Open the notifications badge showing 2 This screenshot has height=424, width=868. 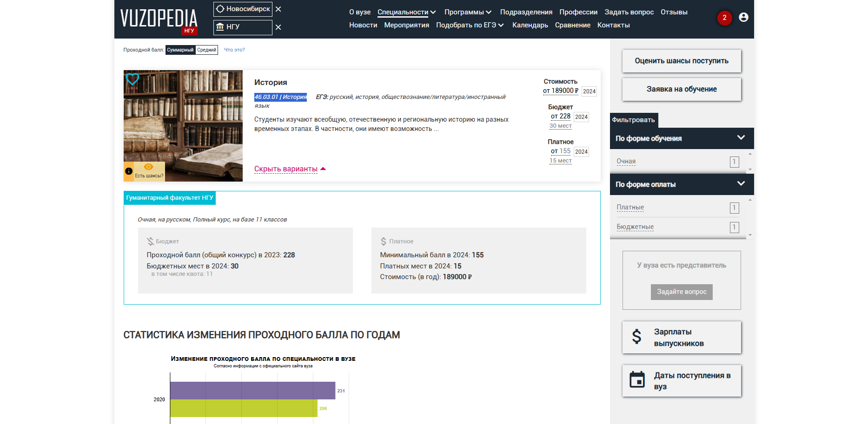(x=724, y=18)
